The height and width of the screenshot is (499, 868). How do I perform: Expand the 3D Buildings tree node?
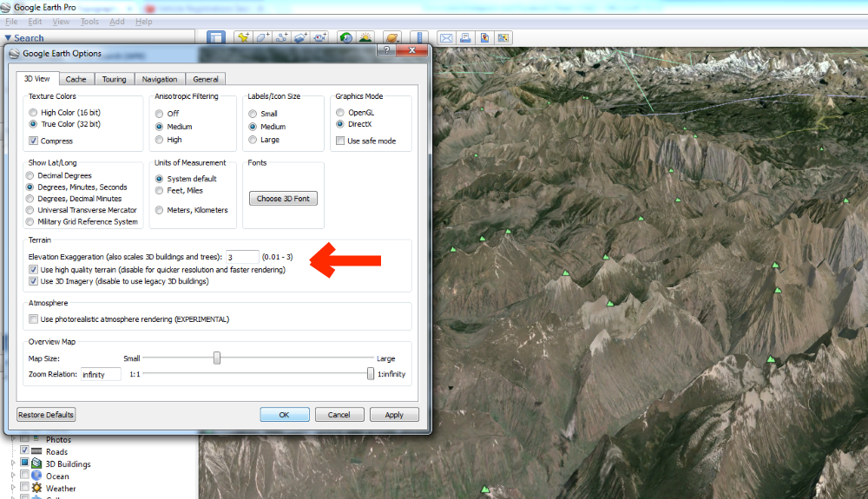point(13,463)
